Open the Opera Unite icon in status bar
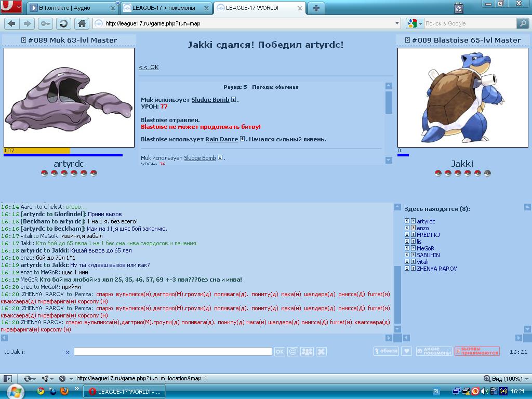This screenshot has width=532, height=399. coord(45,378)
